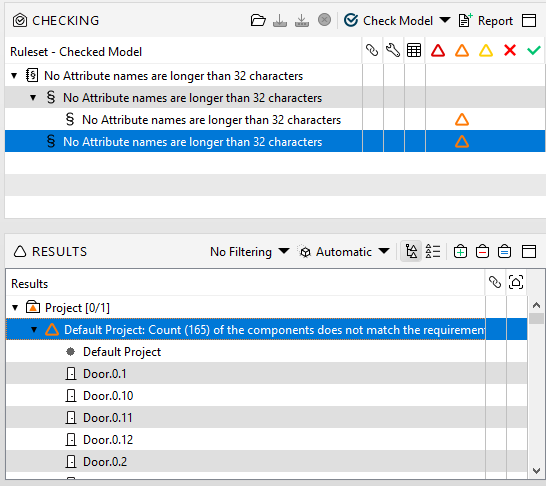Collapse the Default Project Count result row
Image resolution: width=546 pixels, height=486 pixels.
[34, 329]
